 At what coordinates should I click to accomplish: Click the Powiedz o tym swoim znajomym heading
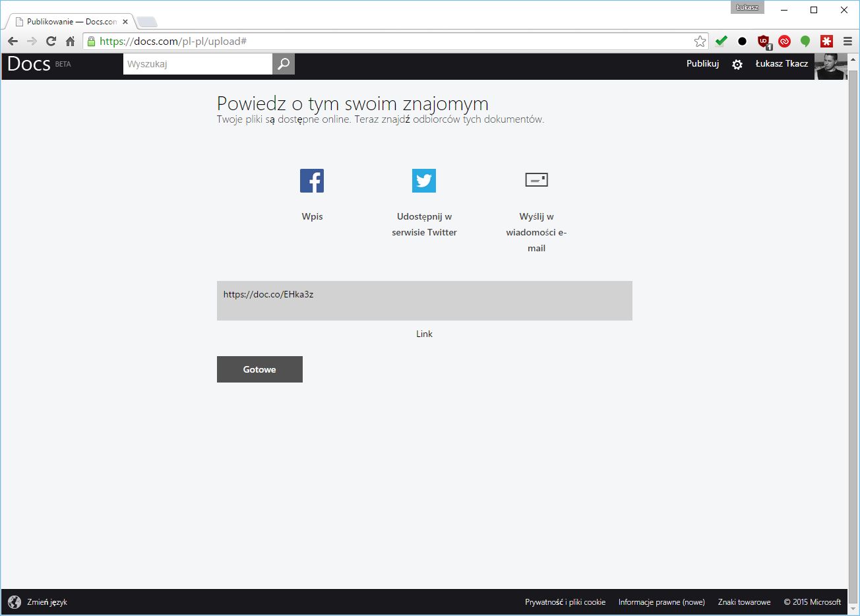353,104
